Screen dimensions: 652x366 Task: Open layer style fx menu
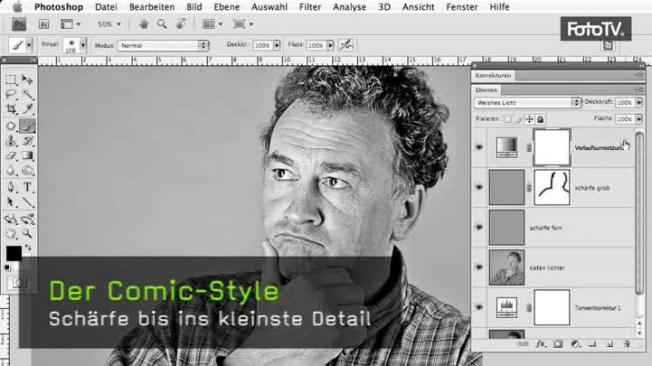[x=541, y=344]
